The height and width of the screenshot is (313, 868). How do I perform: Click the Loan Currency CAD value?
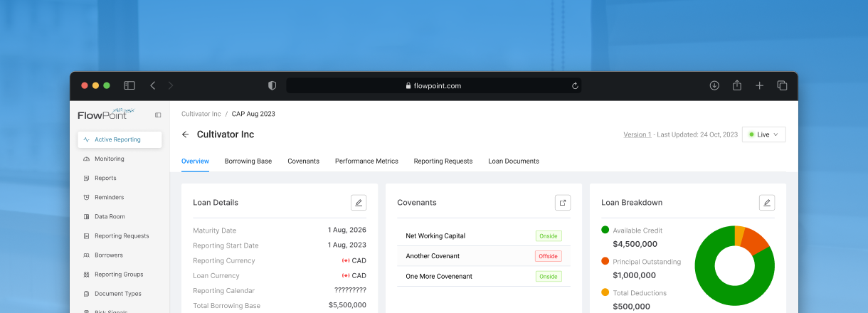click(x=354, y=275)
